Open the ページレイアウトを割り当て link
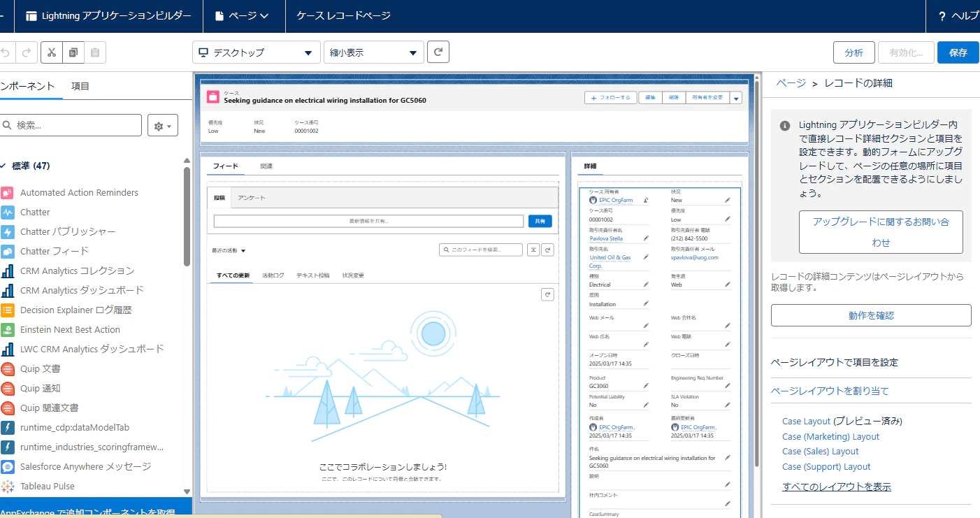Image resolution: width=980 pixels, height=518 pixels. click(x=830, y=391)
